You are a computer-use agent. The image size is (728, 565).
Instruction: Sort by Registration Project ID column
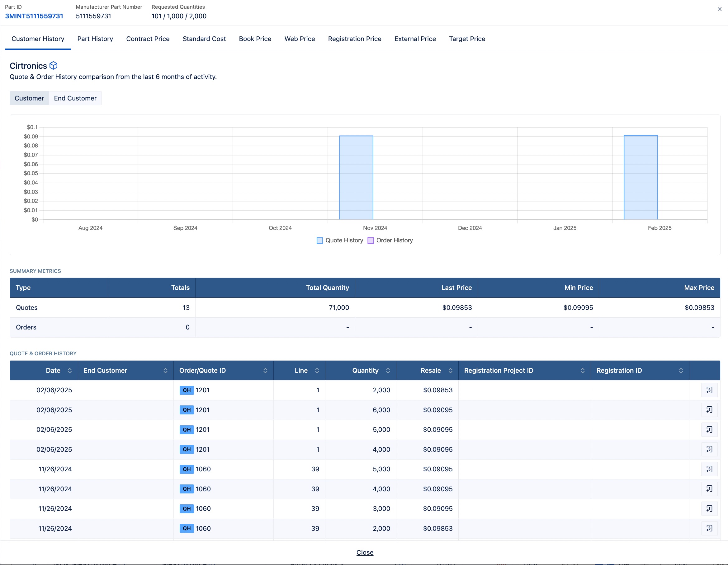[583, 371]
